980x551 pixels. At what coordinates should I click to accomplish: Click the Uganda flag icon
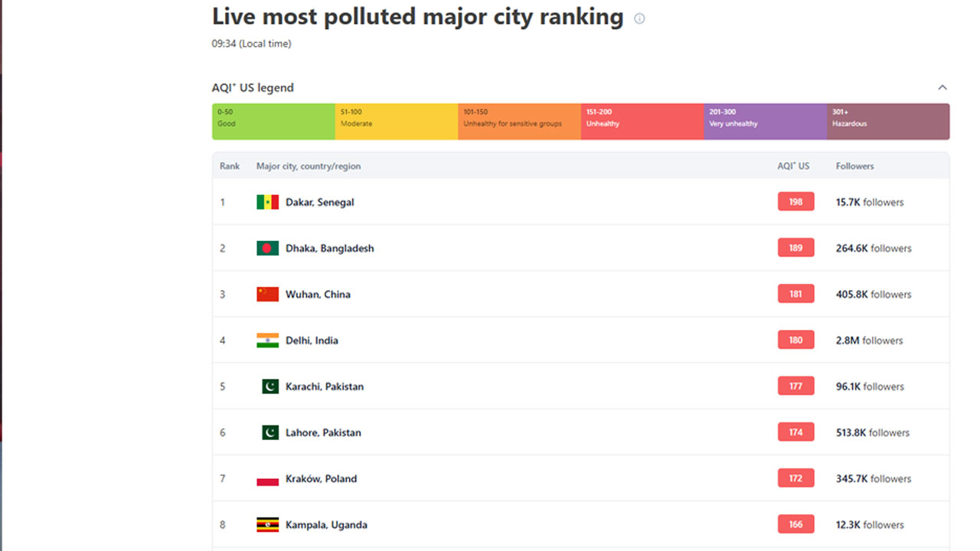(267, 525)
